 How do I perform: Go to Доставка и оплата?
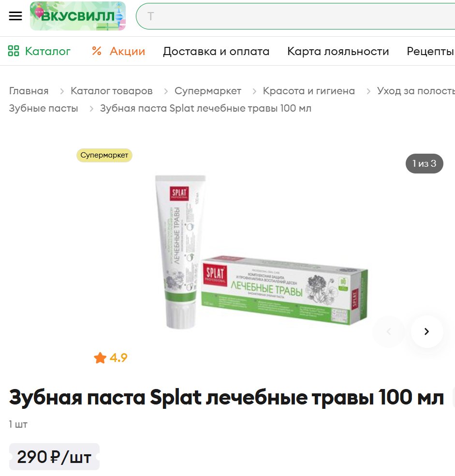pos(216,51)
